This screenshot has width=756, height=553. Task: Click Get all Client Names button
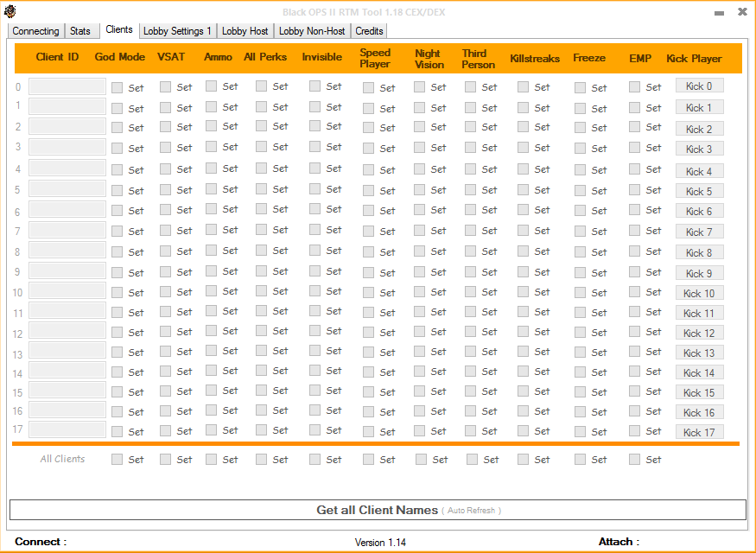[x=378, y=510]
